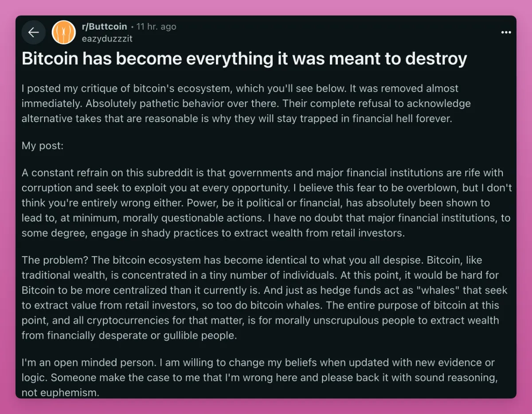The image size is (532, 414).
Task: Click the post title about Bitcoin
Action: coord(244,59)
